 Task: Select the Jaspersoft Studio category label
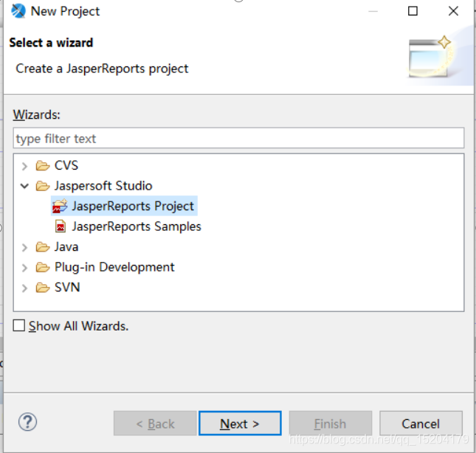click(103, 186)
